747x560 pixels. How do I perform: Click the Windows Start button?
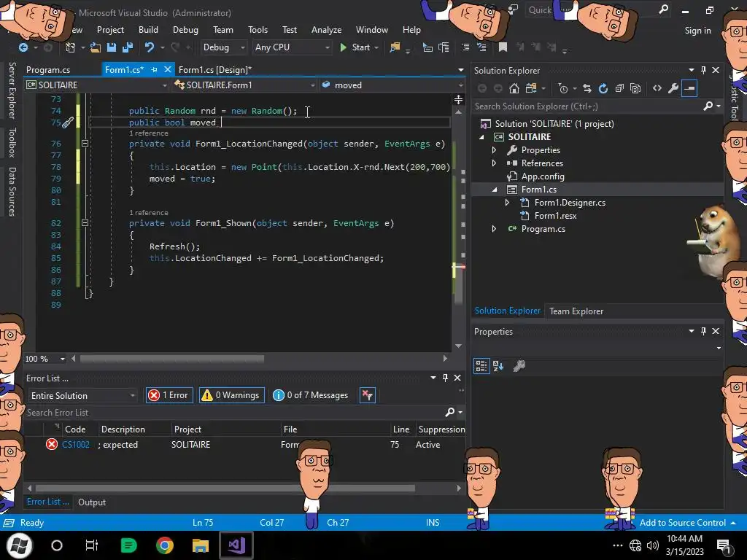(20, 545)
